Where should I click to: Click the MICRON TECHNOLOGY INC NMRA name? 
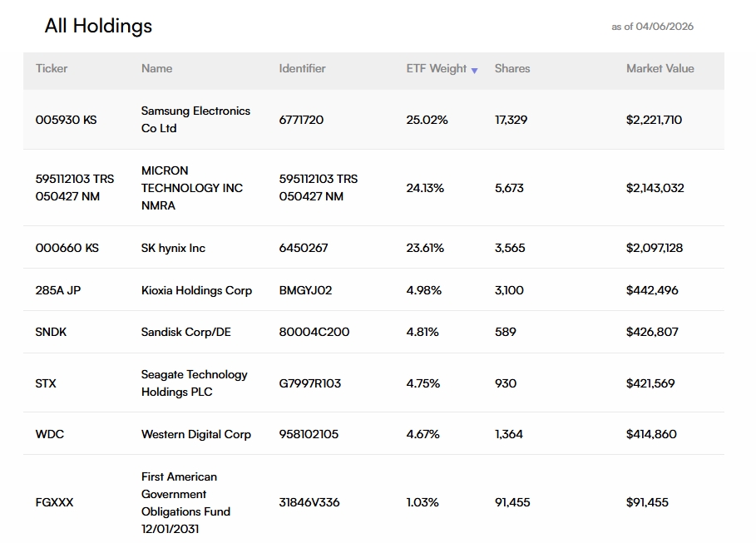(192, 188)
